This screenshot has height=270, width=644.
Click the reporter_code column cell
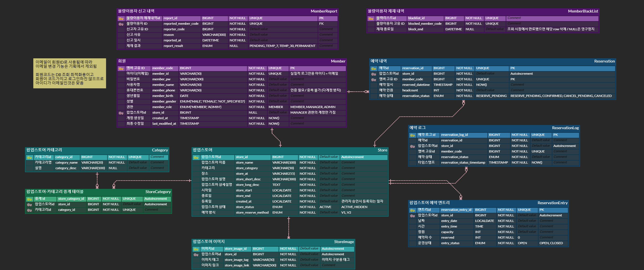pyautogui.click(x=182, y=29)
